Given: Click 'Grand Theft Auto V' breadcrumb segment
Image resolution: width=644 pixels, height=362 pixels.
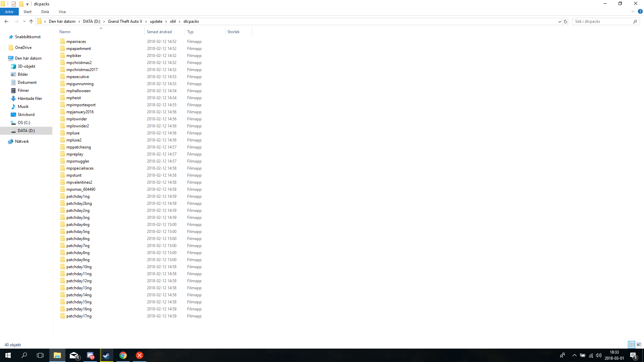Looking at the screenshot, I should pos(125,21).
